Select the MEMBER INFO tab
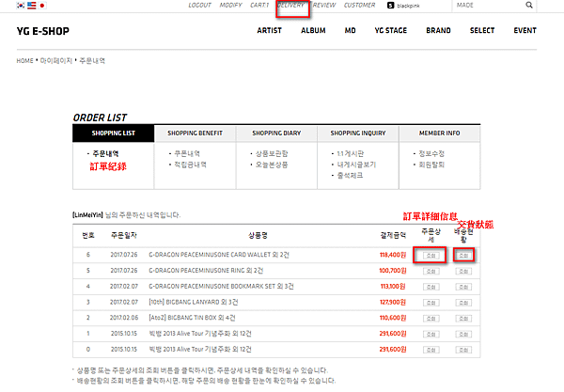 [440, 133]
